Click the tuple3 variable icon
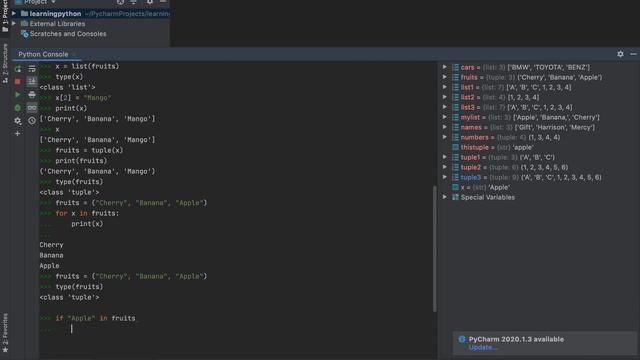 point(455,177)
